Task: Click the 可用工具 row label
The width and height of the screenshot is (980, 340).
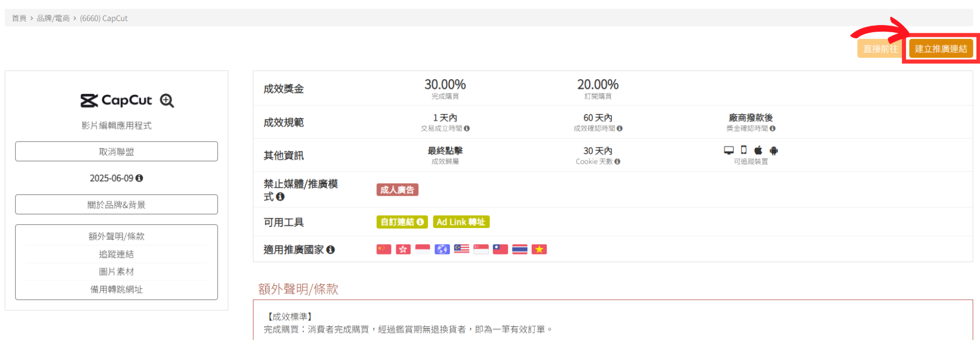Action: [283, 222]
